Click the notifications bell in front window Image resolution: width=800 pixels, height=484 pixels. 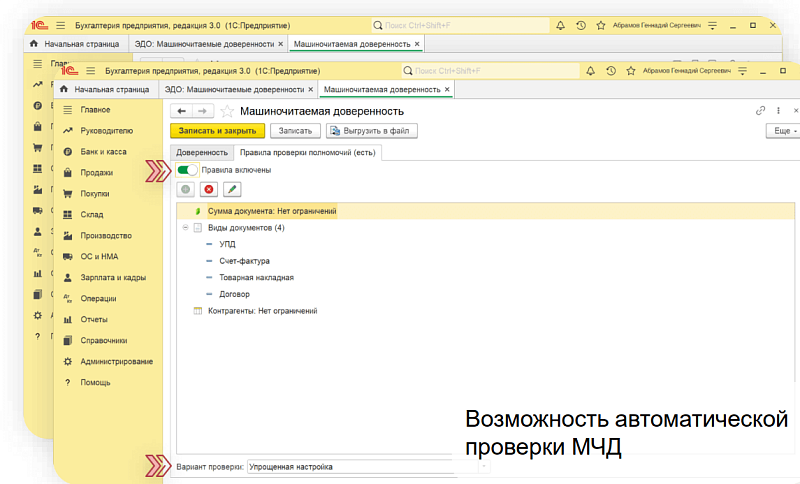click(x=590, y=71)
